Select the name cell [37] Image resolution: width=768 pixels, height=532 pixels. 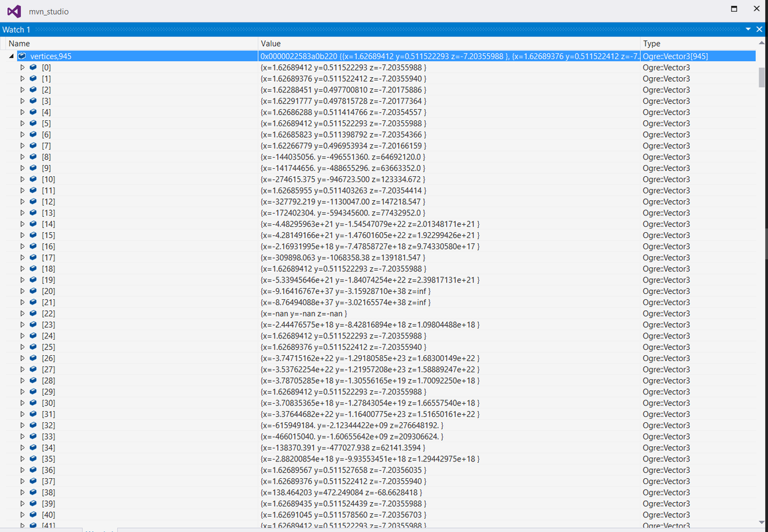pyautogui.click(x=49, y=481)
